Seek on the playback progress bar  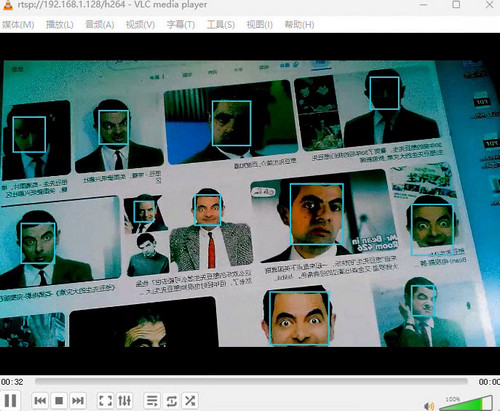(x=251, y=382)
